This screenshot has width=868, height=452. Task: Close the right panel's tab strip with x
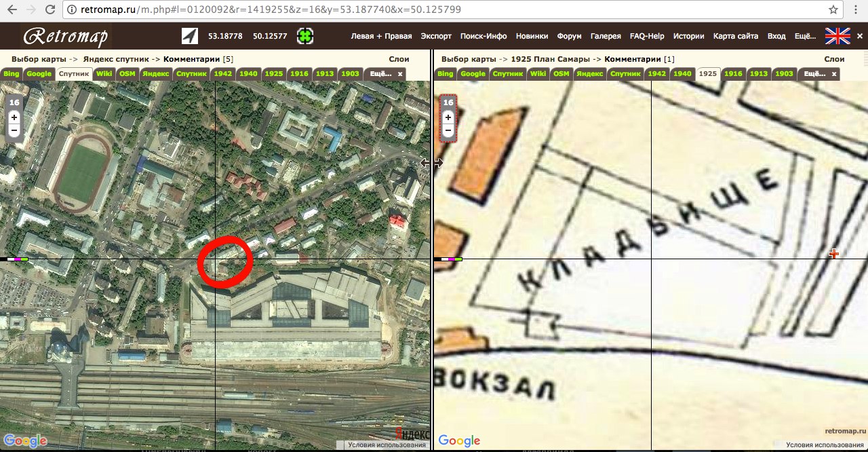834,74
